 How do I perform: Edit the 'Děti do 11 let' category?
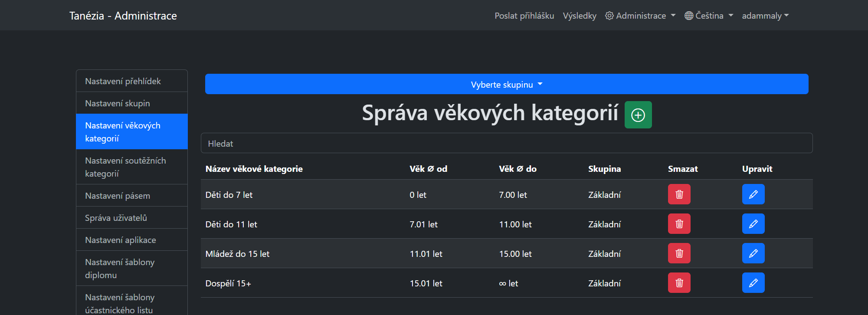coord(753,224)
